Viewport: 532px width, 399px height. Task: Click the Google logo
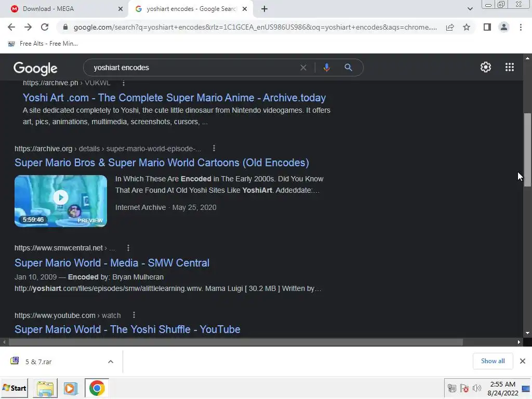pyautogui.click(x=35, y=68)
